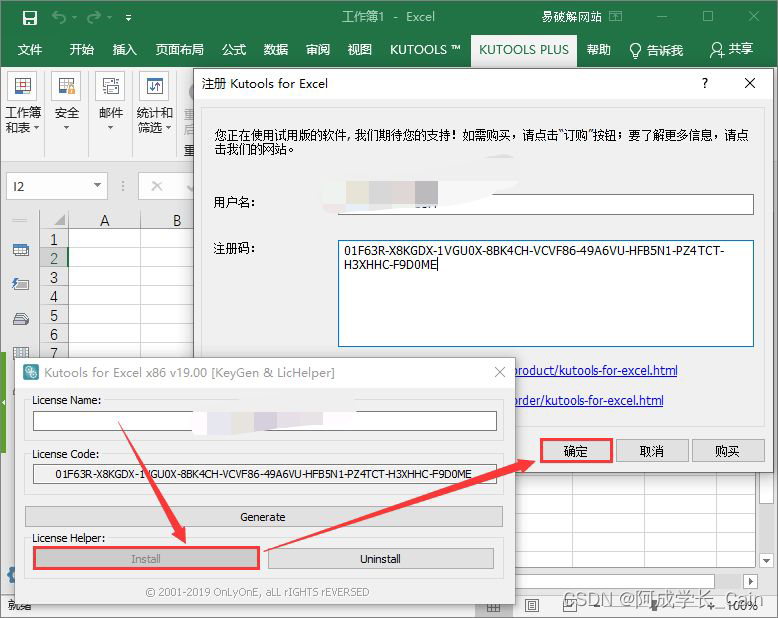Viewport: 778px width, 618px height.
Task: Open the 邮件 mail tools icon
Action: (x=111, y=87)
